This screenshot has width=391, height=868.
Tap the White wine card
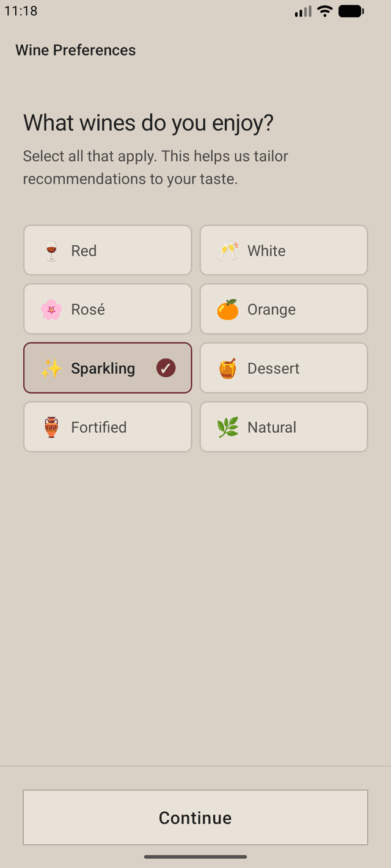click(283, 250)
